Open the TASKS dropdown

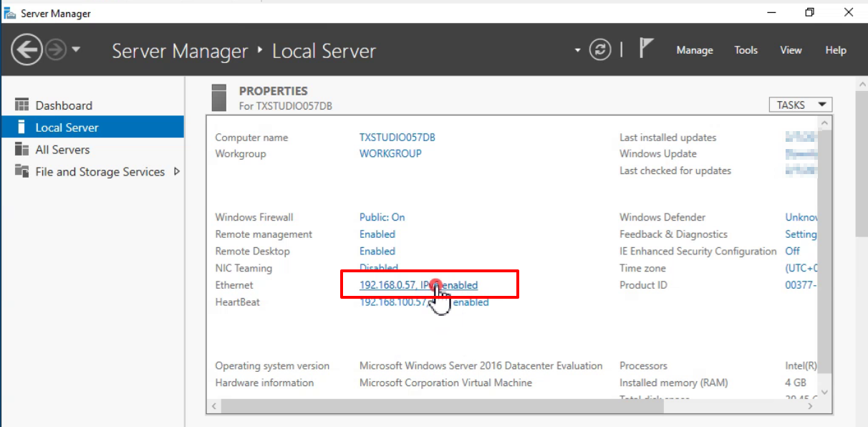point(800,105)
